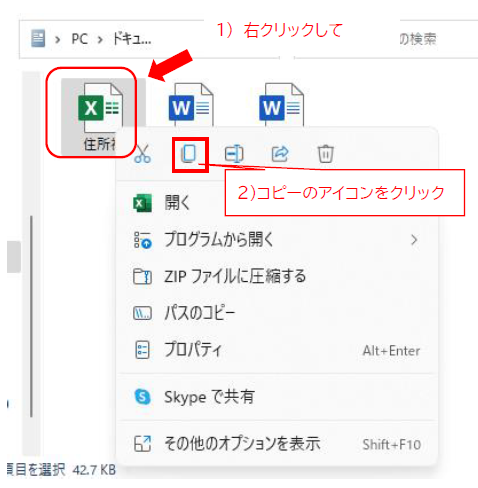Open プロパティ from the context menu

[277, 350]
